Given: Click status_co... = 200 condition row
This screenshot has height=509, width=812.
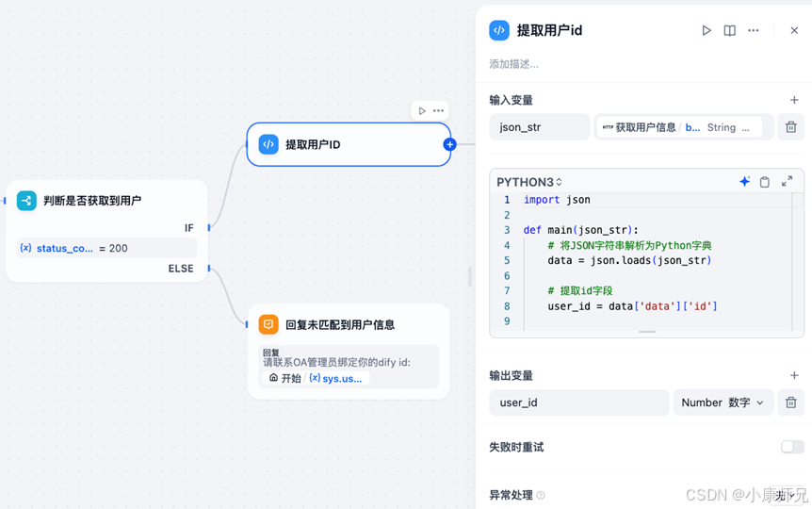Looking at the screenshot, I should [106, 248].
